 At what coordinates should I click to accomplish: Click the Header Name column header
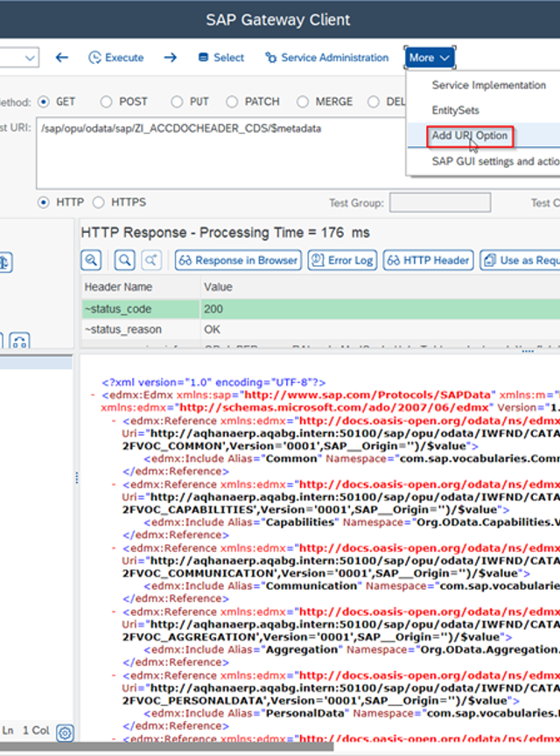tap(140, 287)
